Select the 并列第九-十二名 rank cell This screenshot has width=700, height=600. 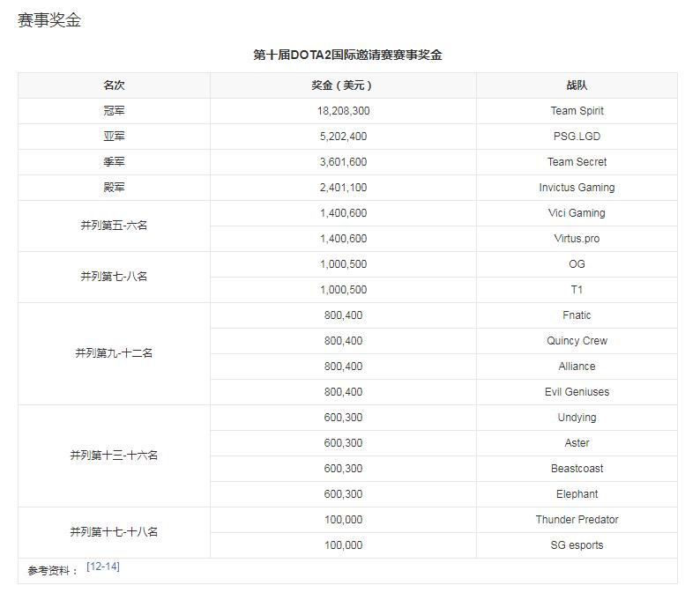tap(114, 353)
